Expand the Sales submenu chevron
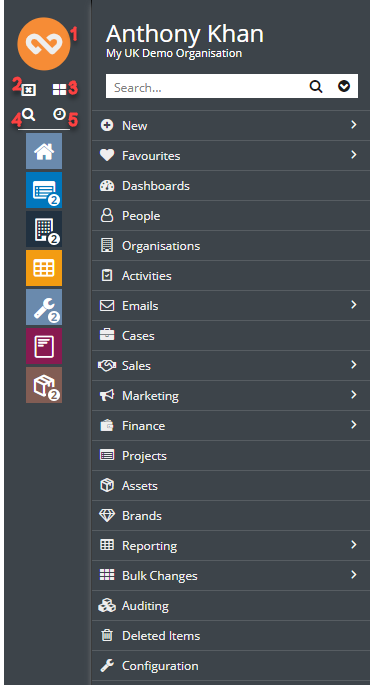This screenshot has width=370, height=685. click(x=353, y=365)
